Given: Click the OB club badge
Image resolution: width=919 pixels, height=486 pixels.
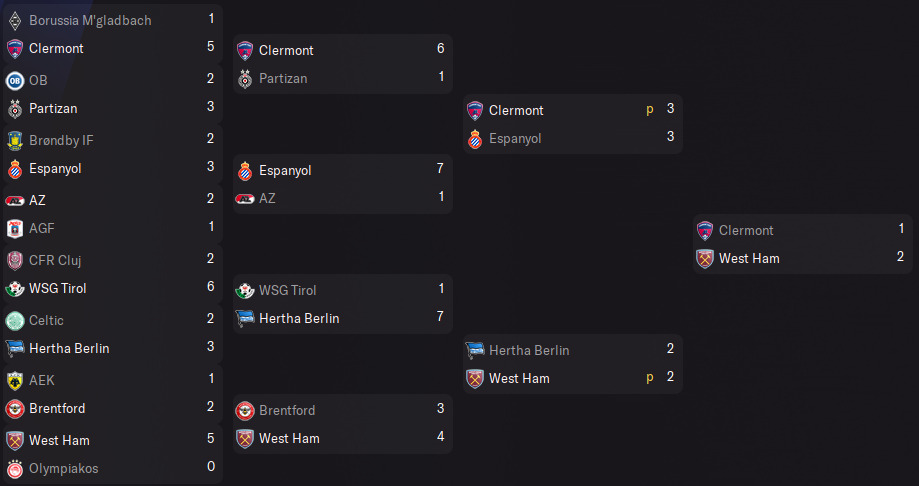Looking at the screenshot, I should [15, 80].
